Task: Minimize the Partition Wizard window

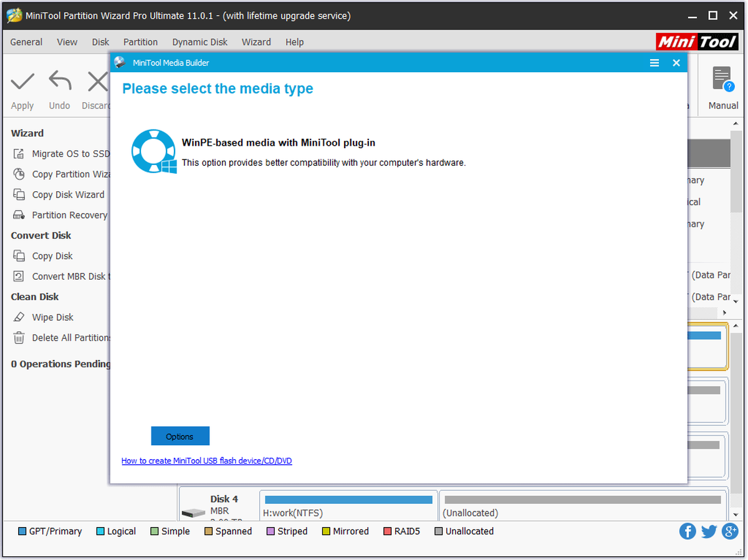Action: 691,16
